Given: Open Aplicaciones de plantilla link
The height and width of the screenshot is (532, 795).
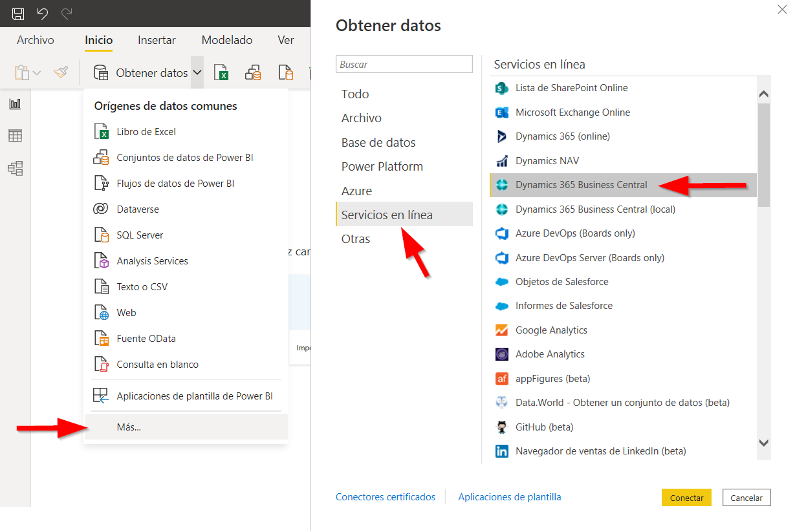Looking at the screenshot, I should [x=510, y=497].
